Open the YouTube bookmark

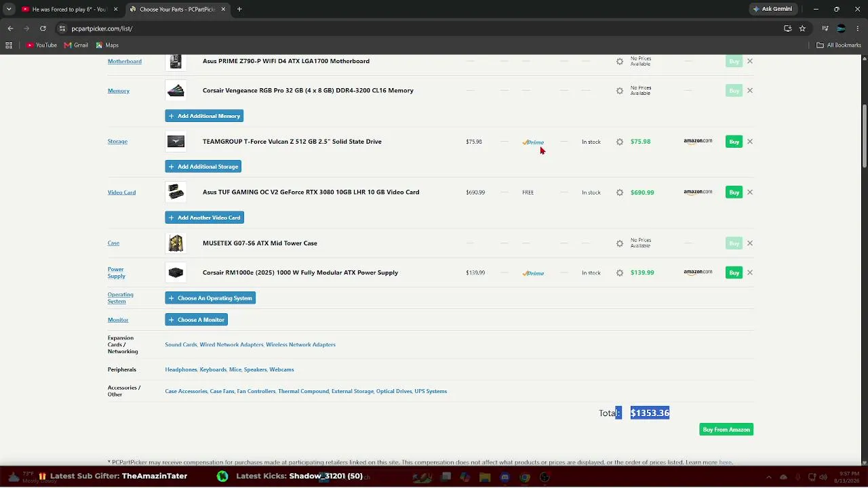click(x=41, y=45)
